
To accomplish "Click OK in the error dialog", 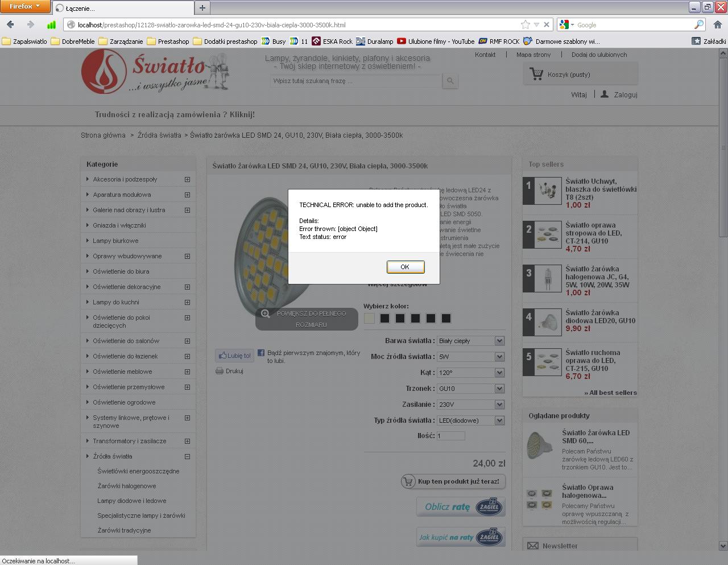I will (x=405, y=267).
